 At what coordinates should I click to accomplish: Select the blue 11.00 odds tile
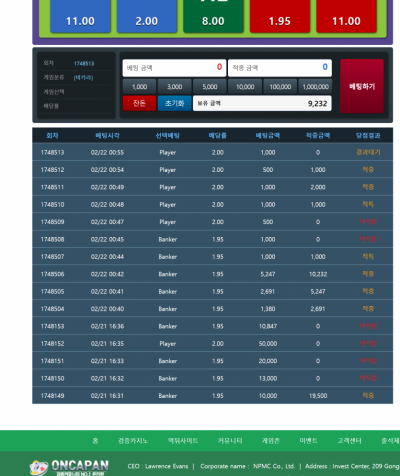pyautogui.click(x=80, y=16)
